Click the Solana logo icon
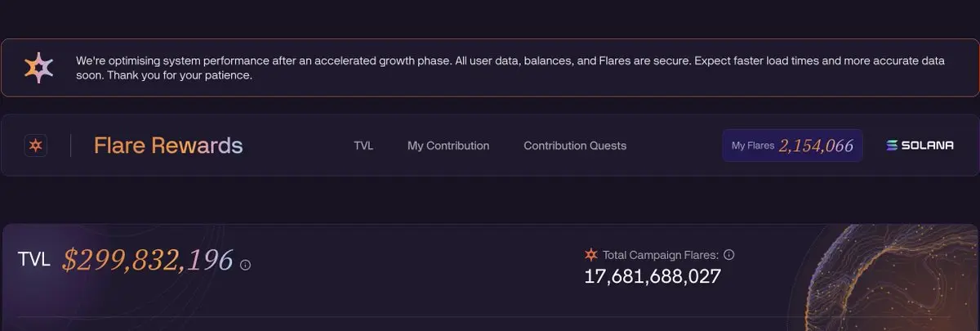Viewport: 980px width, 331px height. 893,145
